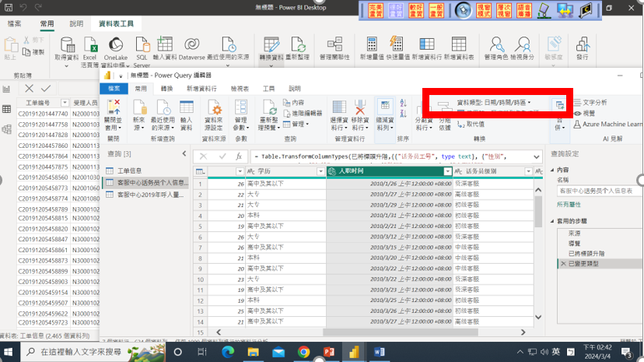Select the 工单信息 query
The image size is (644, 362).
click(x=128, y=170)
